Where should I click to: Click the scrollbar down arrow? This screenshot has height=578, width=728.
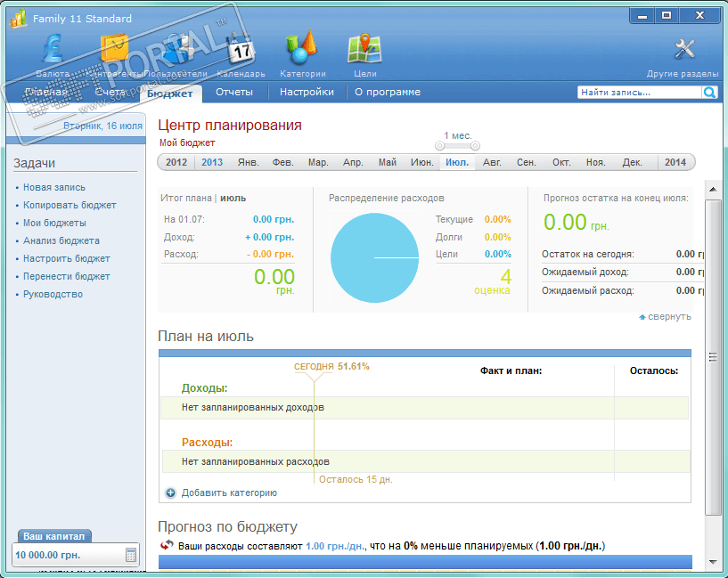pyautogui.click(x=713, y=562)
